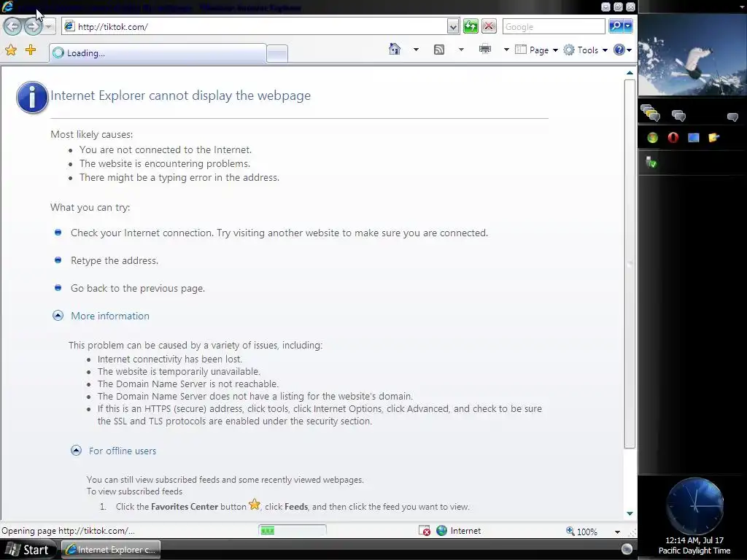
Task: Expand the Print options dropdown arrow
Action: click(506, 50)
